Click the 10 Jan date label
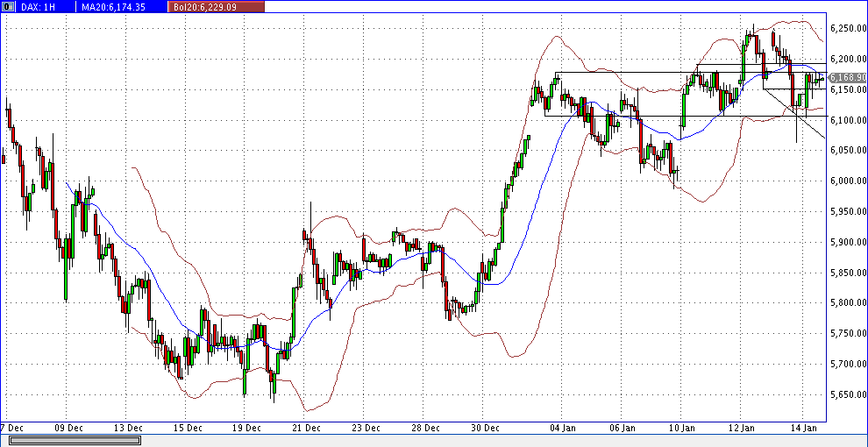This screenshot has width=868, height=447. [x=682, y=428]
